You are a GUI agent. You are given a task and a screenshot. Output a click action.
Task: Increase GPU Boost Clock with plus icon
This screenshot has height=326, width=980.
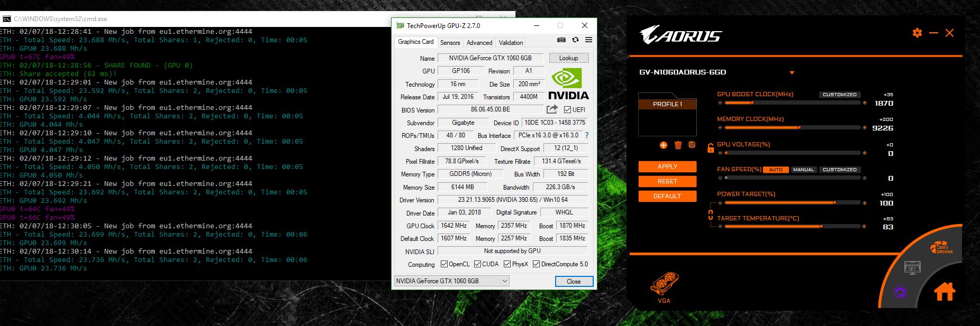(865, 103)
